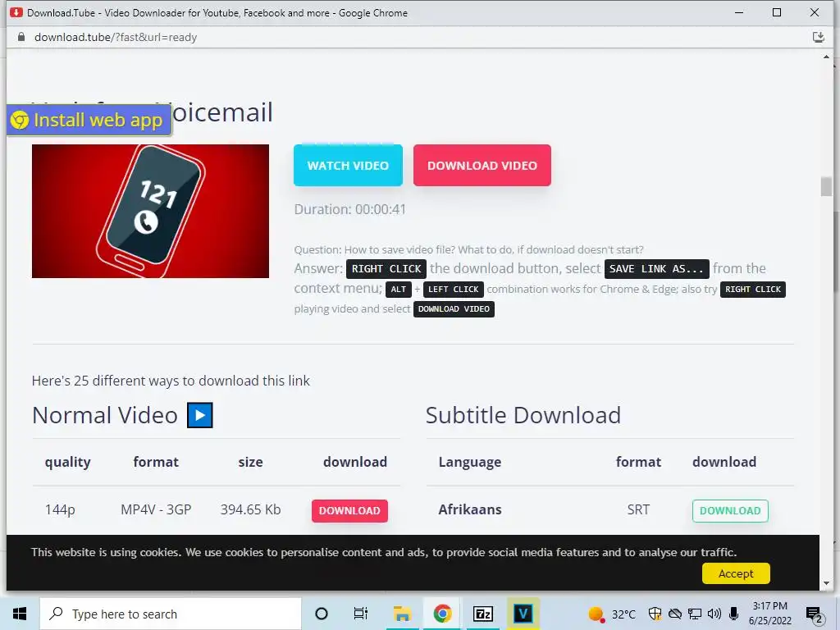Click the cloud sync tray icon
This screenshot has width=840, height=630.
(675, 614)
